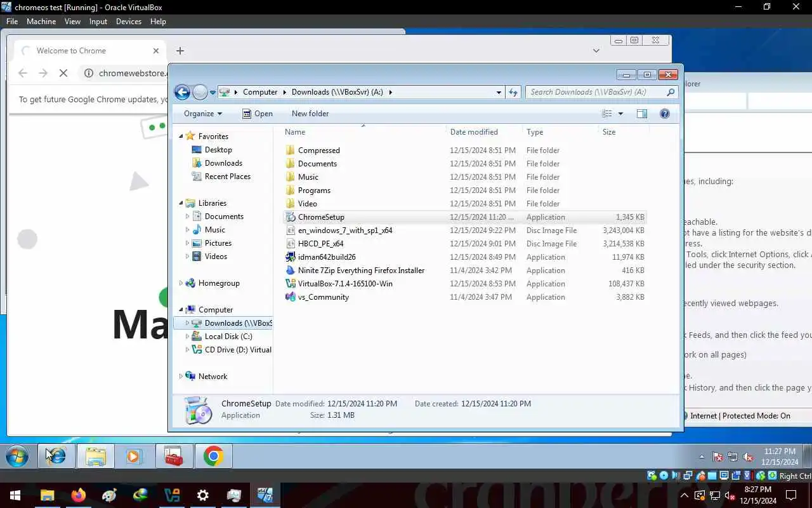Open a new tab in Chrome
Viewport: 812px width, 508px height.
click(180, 51)
